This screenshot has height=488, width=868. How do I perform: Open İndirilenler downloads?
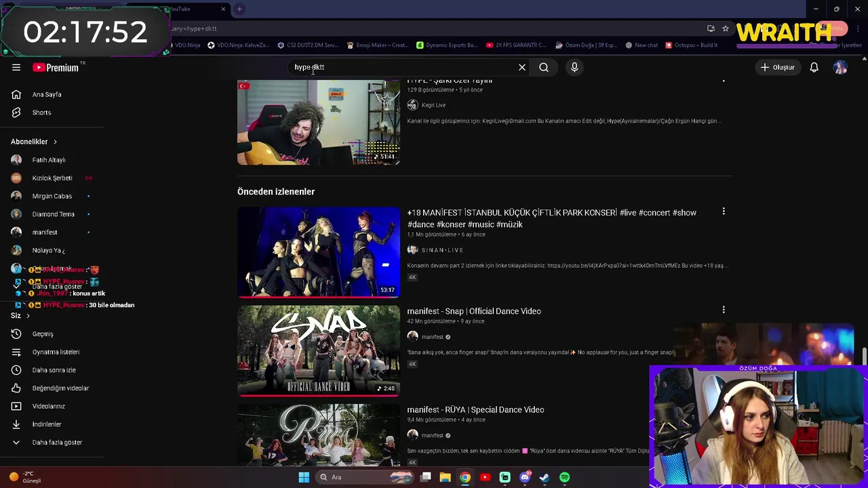(x=47, y=424)
